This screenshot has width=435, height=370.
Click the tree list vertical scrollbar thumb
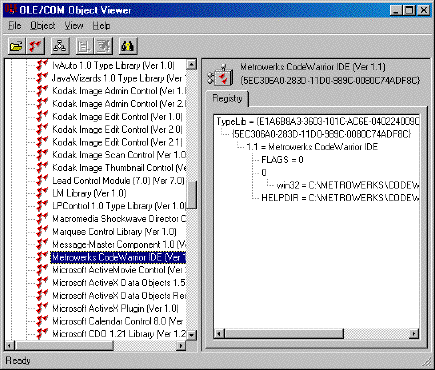point(191,195)
